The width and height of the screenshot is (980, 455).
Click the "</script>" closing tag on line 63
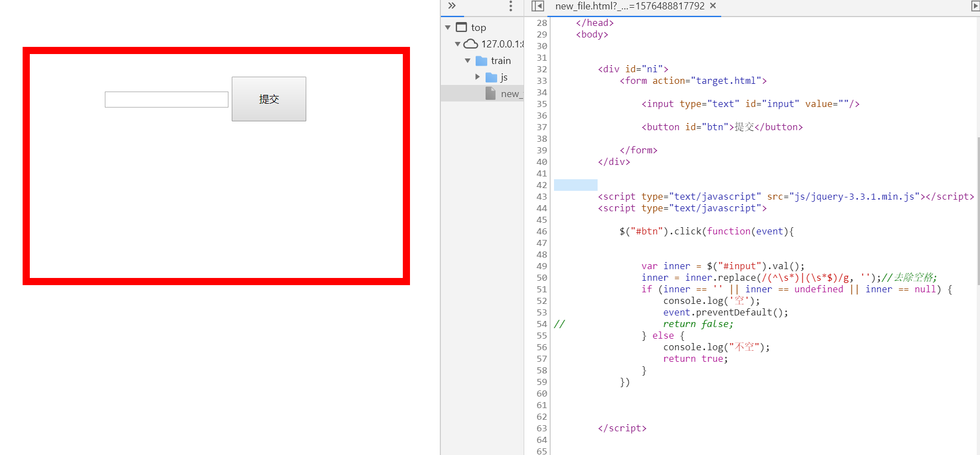(622, 429)
